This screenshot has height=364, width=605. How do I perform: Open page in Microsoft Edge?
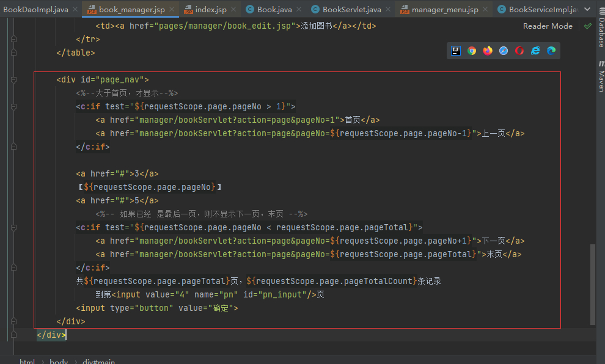click(551, 51)
